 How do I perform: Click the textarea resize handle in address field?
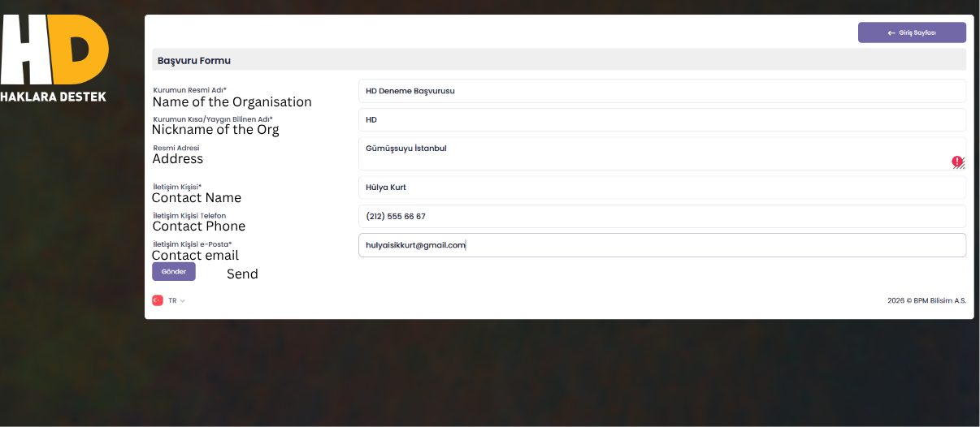click(962, 166)
